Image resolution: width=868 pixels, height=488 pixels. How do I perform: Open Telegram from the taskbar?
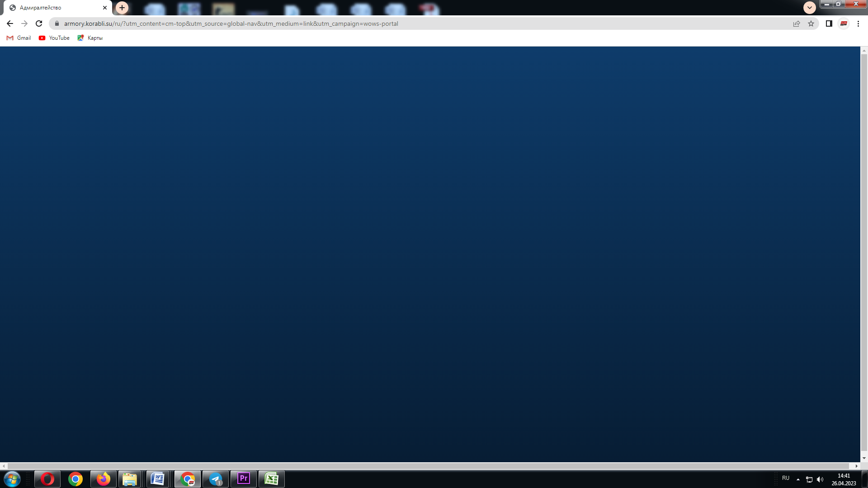(216, 479)
